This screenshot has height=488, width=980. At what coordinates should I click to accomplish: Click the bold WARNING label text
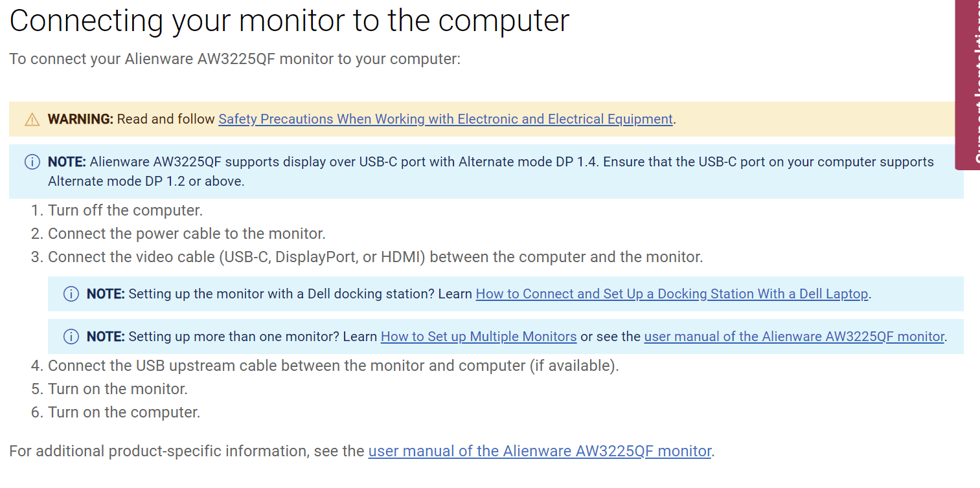80,119
